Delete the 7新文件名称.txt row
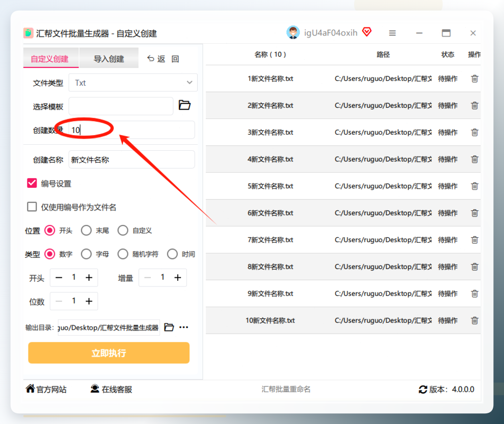The width and height of the screenshot is (504, 424). click(475, 240)
